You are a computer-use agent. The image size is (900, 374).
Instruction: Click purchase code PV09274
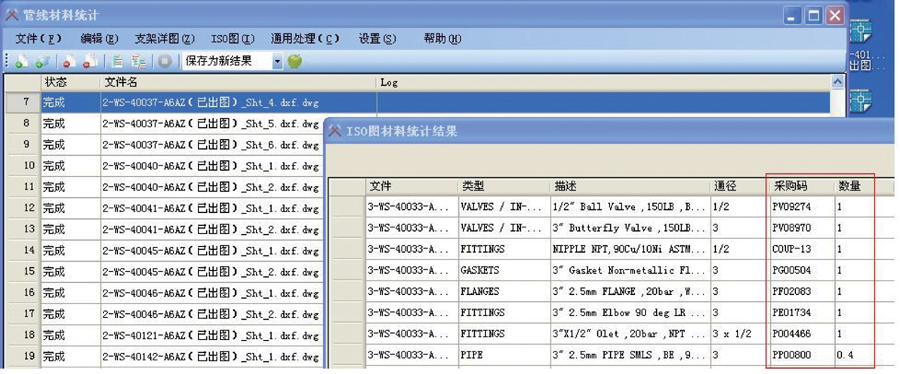coord(792,207)
